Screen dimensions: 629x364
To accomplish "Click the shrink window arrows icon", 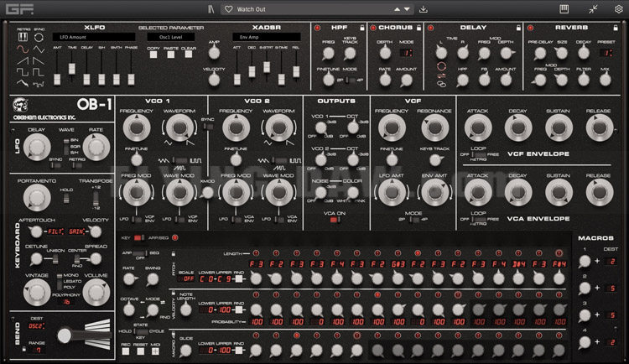I will coord(593,9).
